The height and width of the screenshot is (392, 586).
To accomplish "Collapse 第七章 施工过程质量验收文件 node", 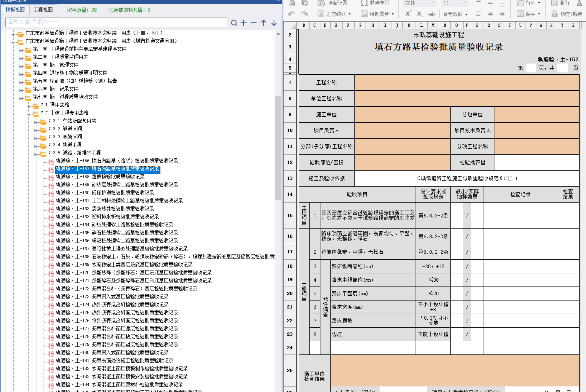I will click(x=21, y=98).
